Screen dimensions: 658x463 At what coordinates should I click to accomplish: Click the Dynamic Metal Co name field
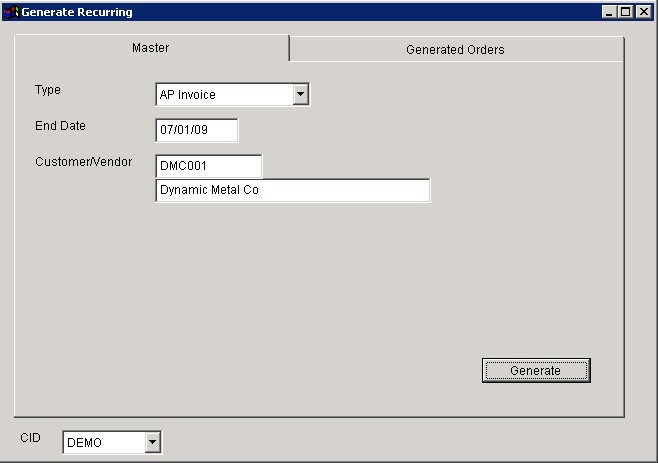tap(292, 190)
